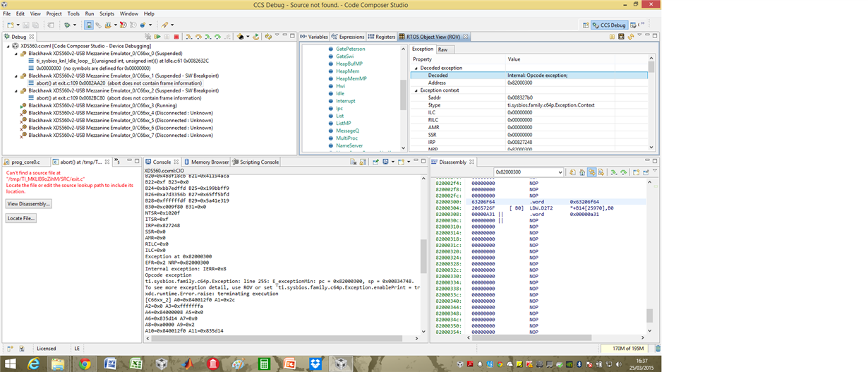Click the Windows Start button

tap(9, 364)
